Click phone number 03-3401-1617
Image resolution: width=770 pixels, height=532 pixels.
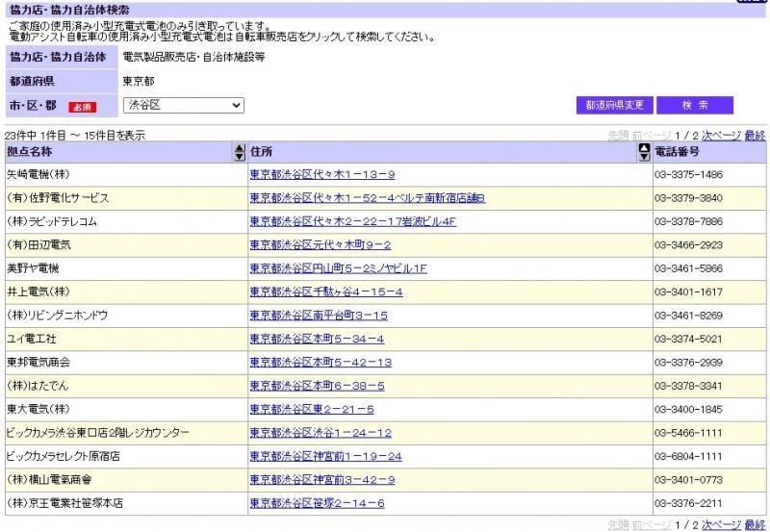[688, 292]
